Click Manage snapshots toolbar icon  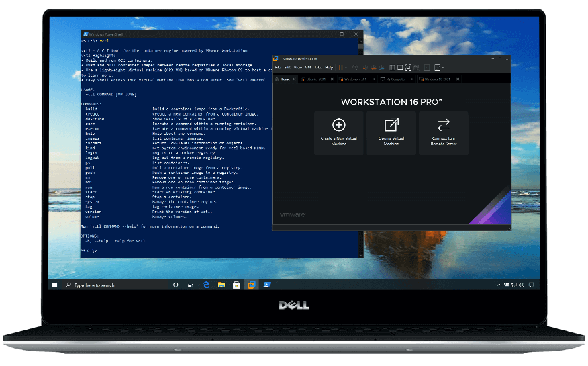(382, 68)
